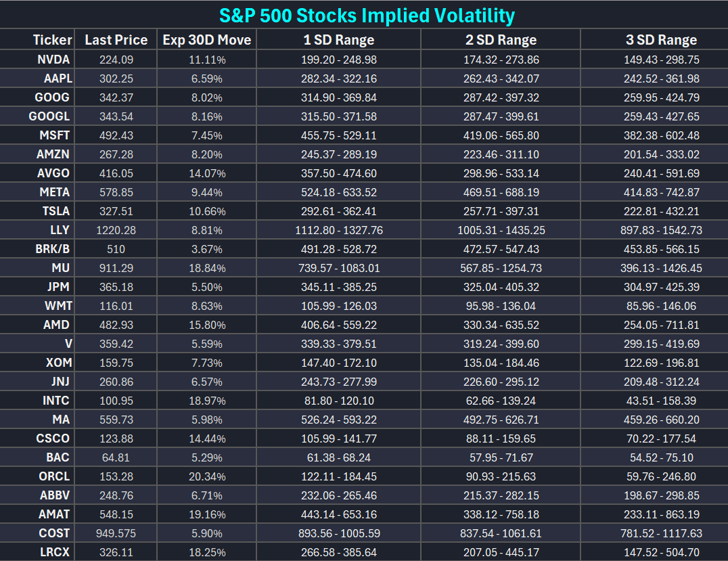Viewport: 728px width, 561px height.
Task: Select the Exp 30D Move column header
Action: 206,40
